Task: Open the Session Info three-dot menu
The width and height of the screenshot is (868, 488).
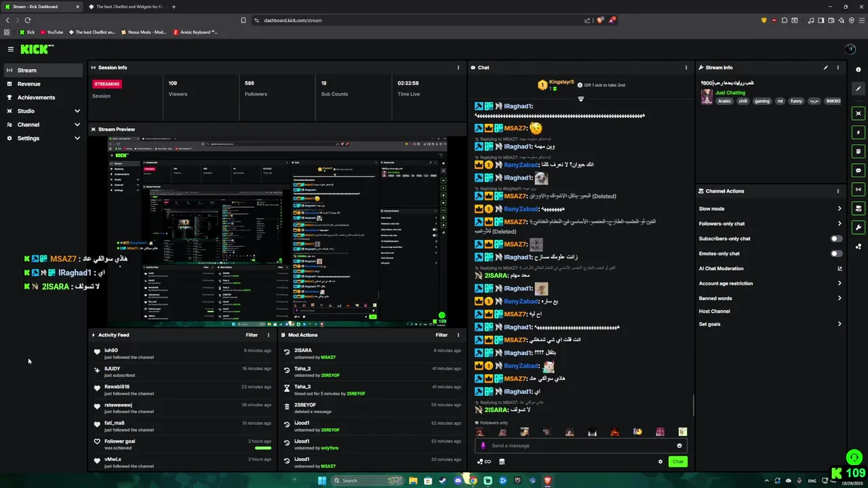Action: pos(458,68)
